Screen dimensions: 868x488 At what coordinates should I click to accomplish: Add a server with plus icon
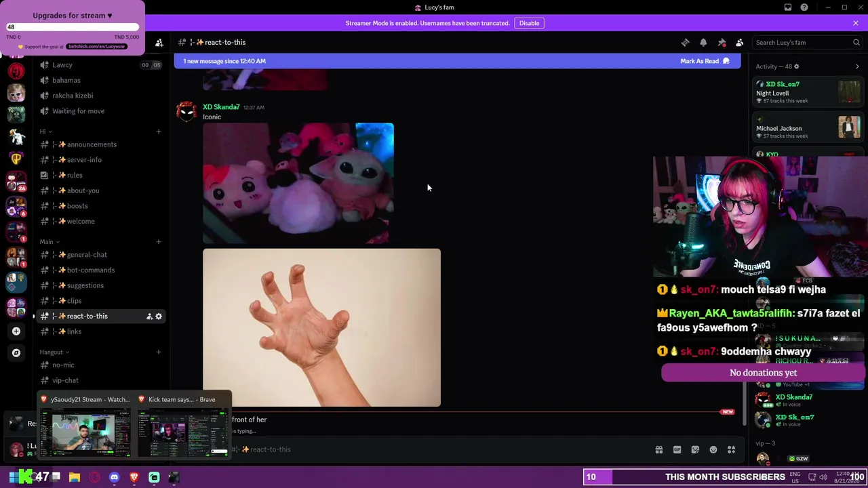click(x=16, y=331)
